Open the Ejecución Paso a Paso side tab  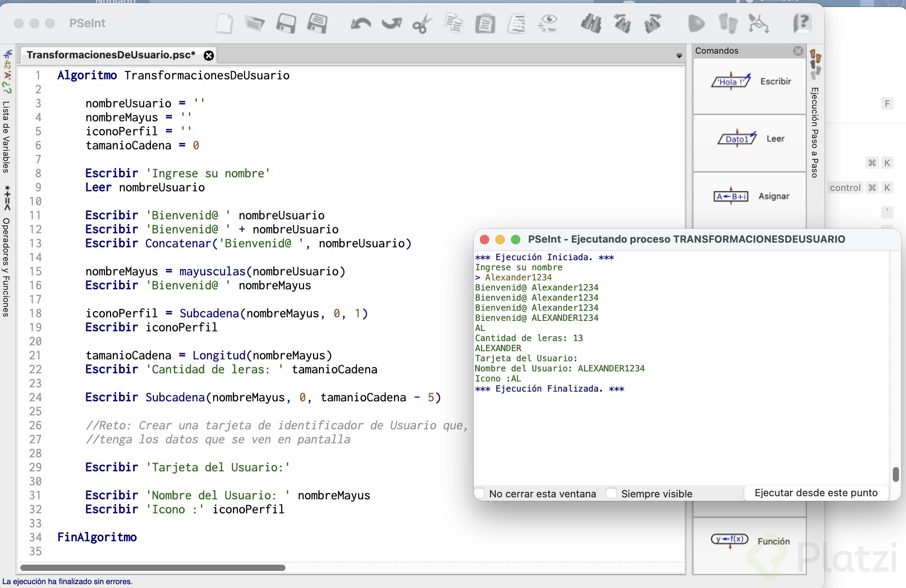click(x=815, y=132)
